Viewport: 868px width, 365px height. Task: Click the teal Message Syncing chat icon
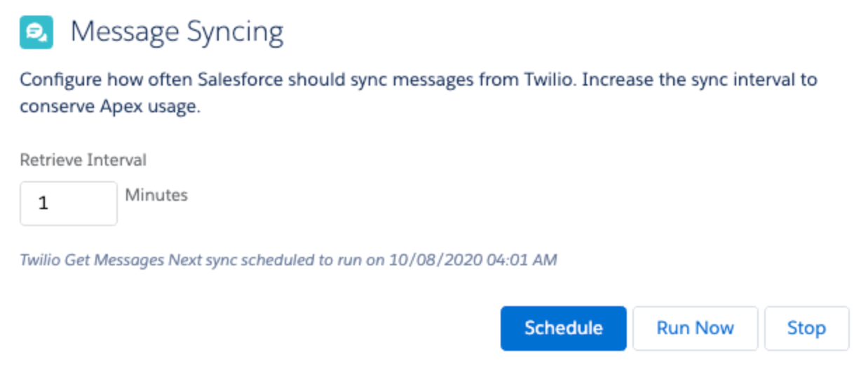36,32
